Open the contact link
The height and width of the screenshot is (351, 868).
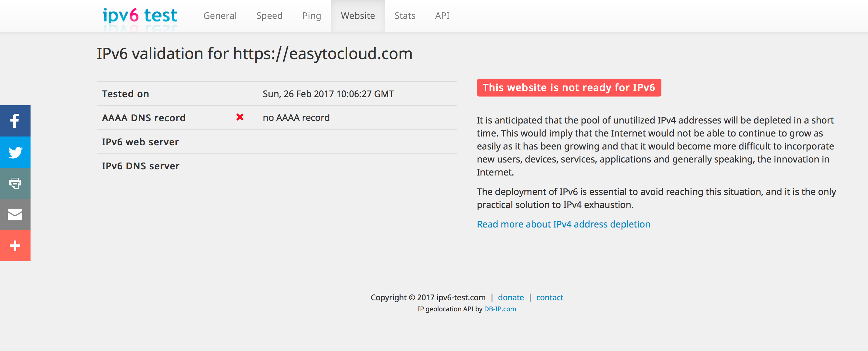point(549,297)
